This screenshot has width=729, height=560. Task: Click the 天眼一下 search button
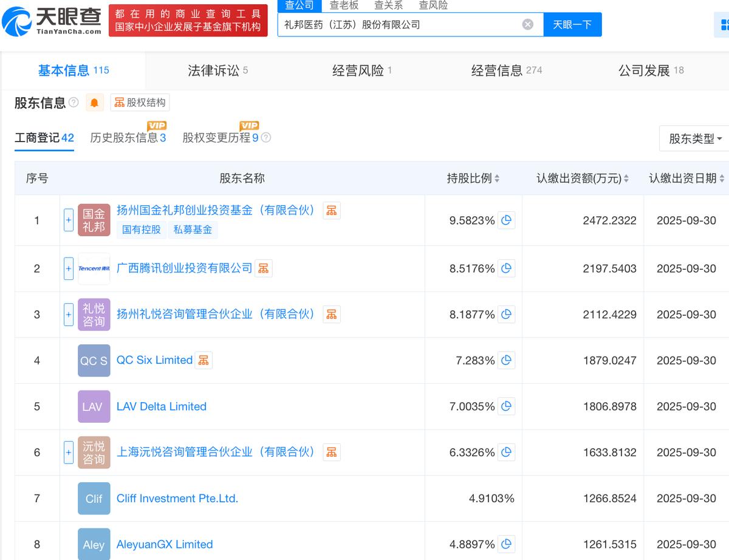[x=572, y=24]
